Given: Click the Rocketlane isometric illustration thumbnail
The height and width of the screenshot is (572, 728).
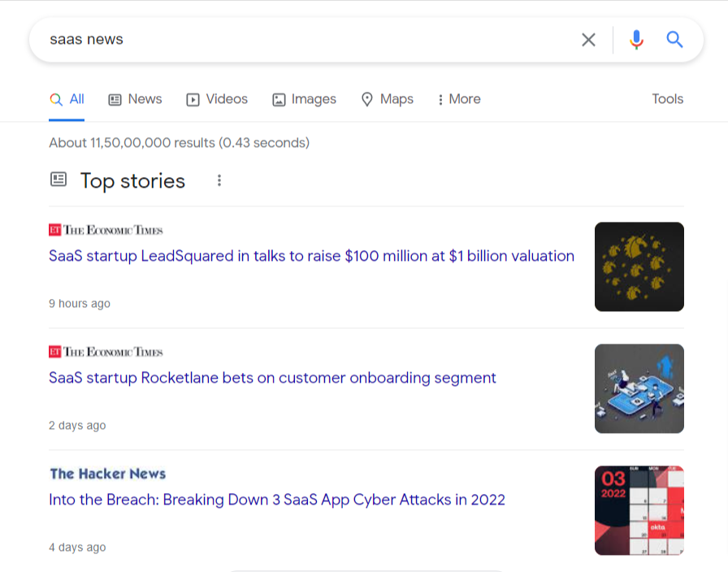Looking at the screenshot, I should coord(639,388).
